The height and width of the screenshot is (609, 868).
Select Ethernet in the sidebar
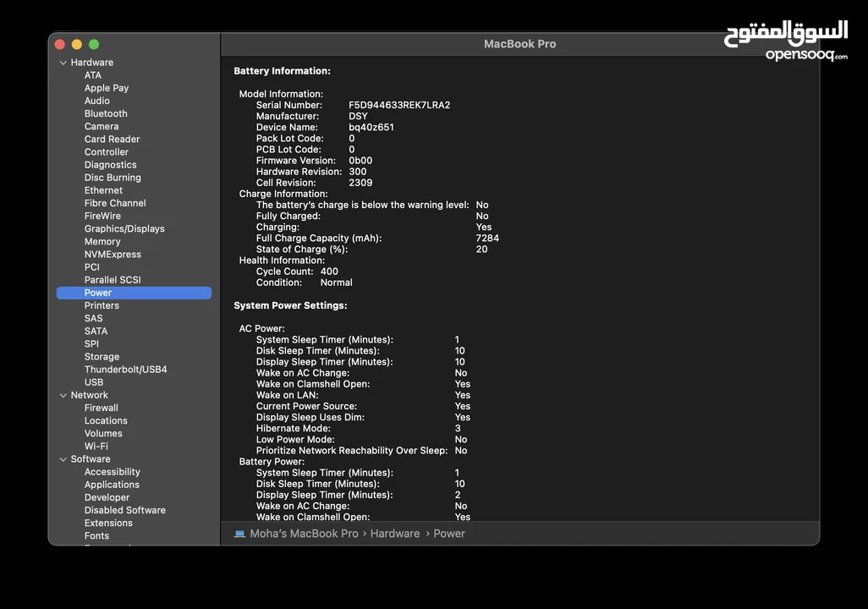103,190
